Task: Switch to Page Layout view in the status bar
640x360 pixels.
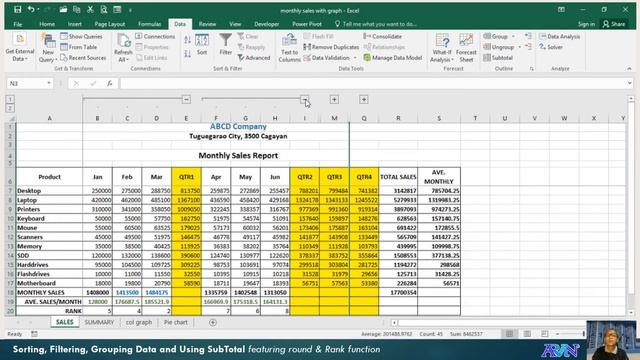Action: coord(527,334)
